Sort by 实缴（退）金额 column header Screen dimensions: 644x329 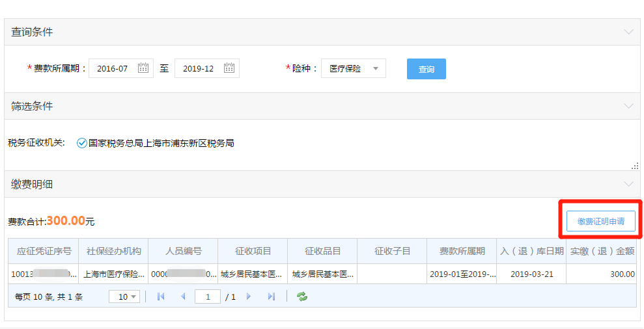602,251
